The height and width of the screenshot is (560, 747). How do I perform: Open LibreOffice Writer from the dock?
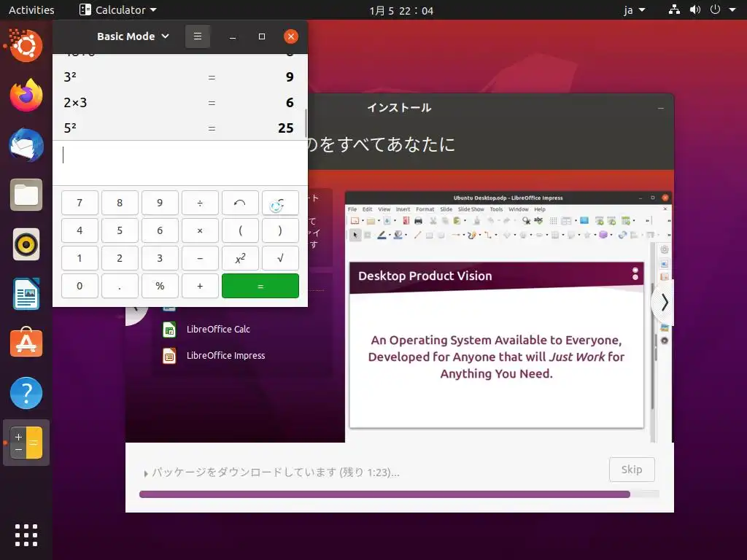[x=26, y=295]
